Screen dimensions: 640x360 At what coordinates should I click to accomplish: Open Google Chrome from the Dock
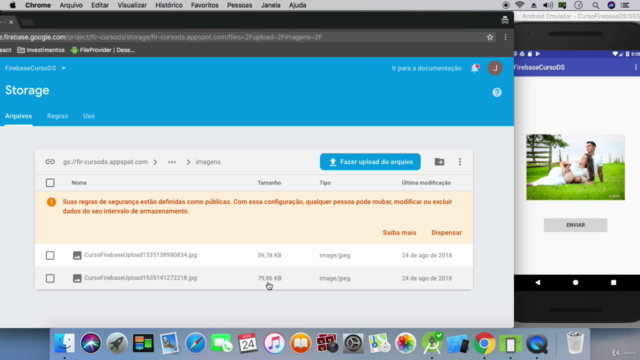pos(484,343)
